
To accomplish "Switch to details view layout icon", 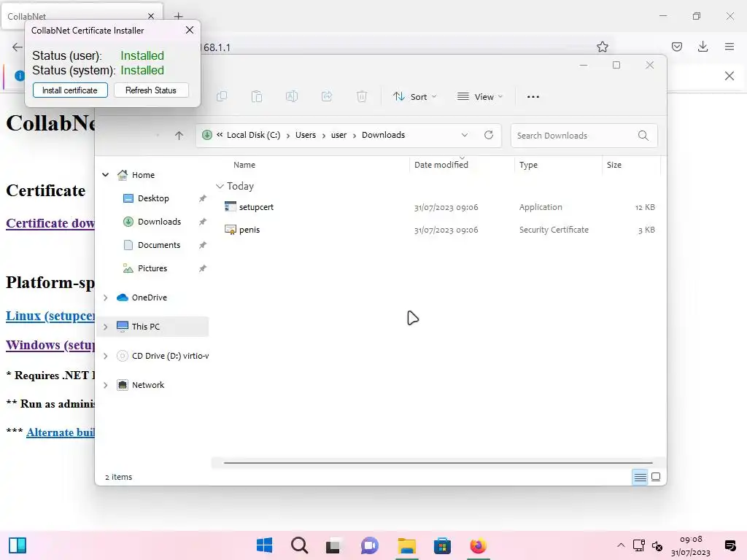I will pyautogui.click(x=640, y=477).
